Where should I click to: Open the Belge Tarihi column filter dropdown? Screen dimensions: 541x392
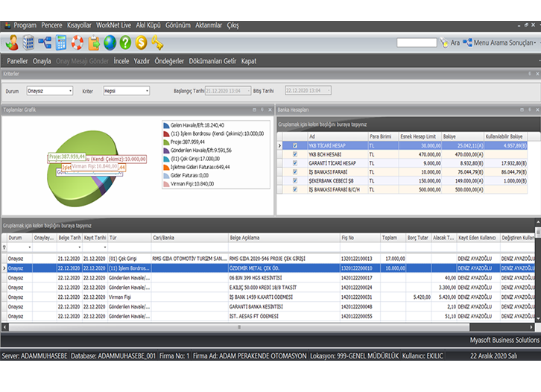(79, 247)
